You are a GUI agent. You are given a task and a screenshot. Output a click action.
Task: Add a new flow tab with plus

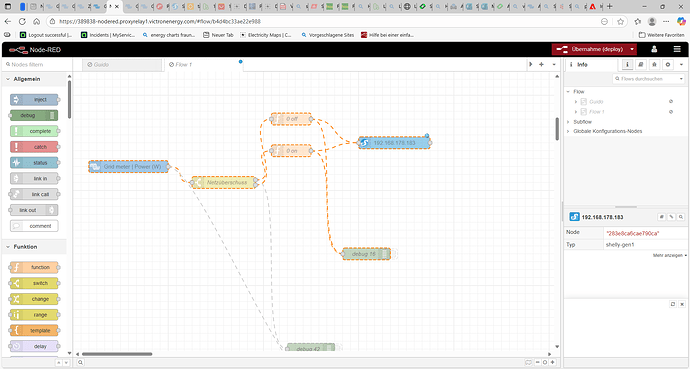[x=541, y=65]
